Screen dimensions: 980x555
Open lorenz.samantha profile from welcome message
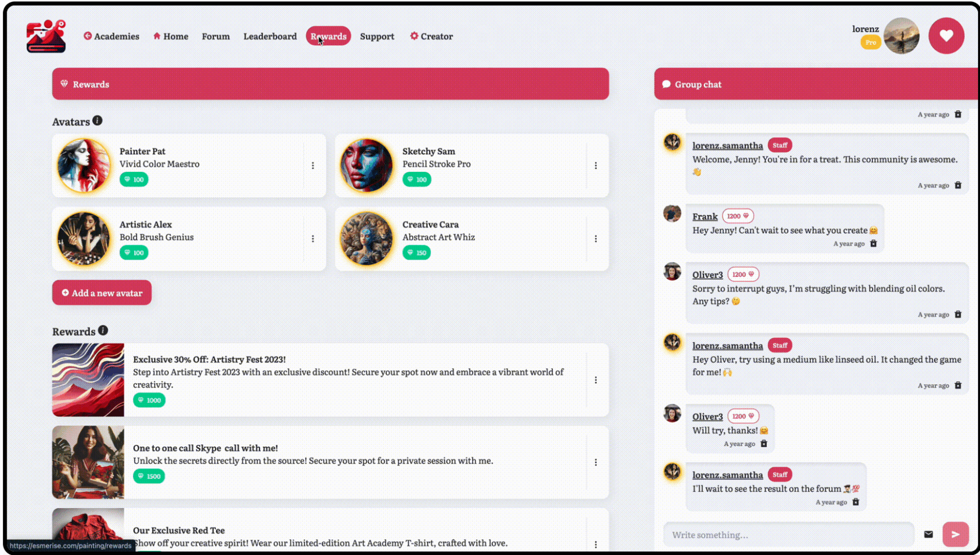pos(727,145)
